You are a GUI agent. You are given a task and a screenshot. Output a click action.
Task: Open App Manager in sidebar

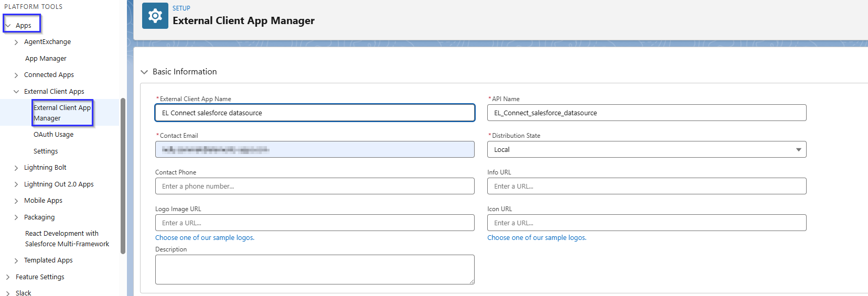click(46, 59)
